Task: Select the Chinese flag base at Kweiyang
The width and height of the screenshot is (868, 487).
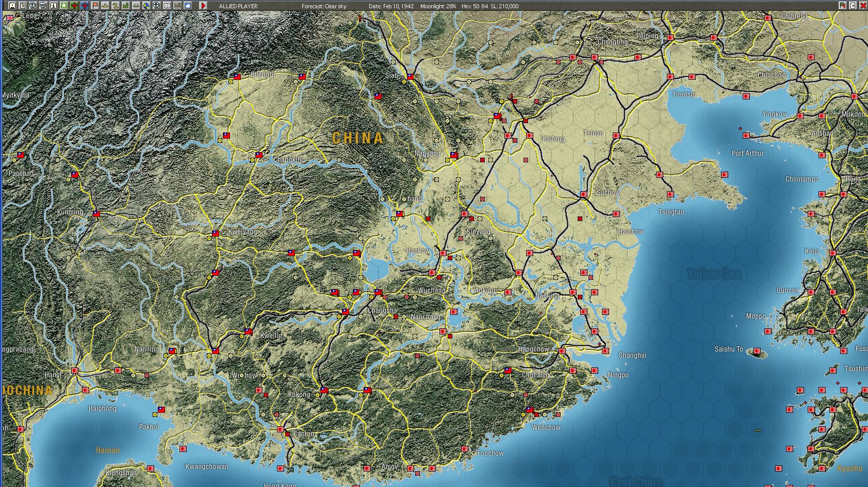Action: (216, 233)
